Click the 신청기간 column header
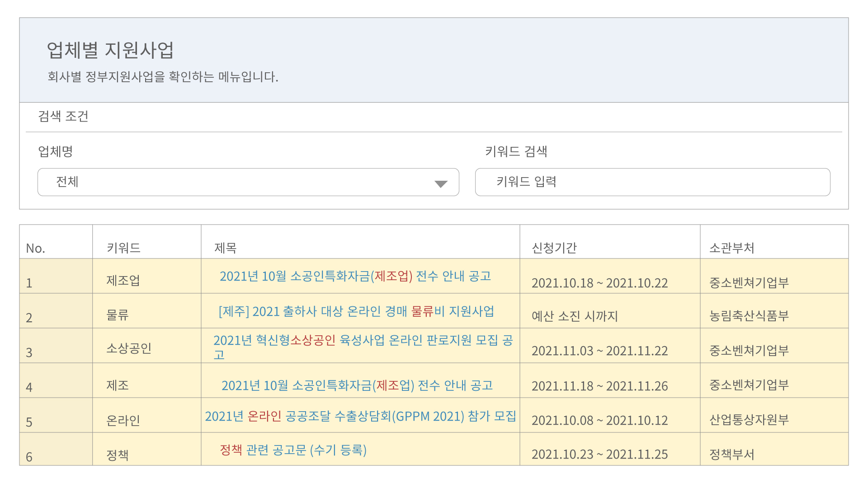This screenshot has height=488, width=868. (x=554, y=248)
